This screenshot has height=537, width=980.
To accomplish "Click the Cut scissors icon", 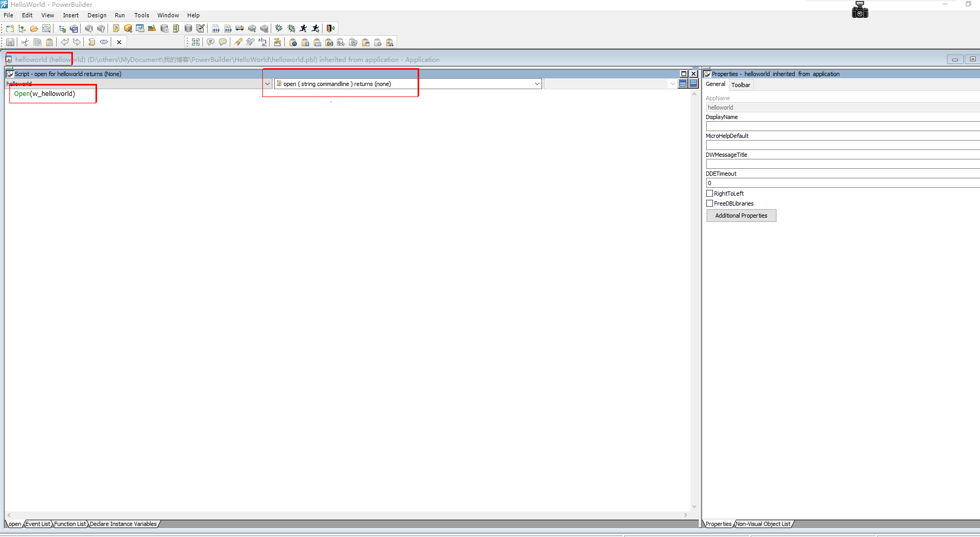I will tap(25, 42).
